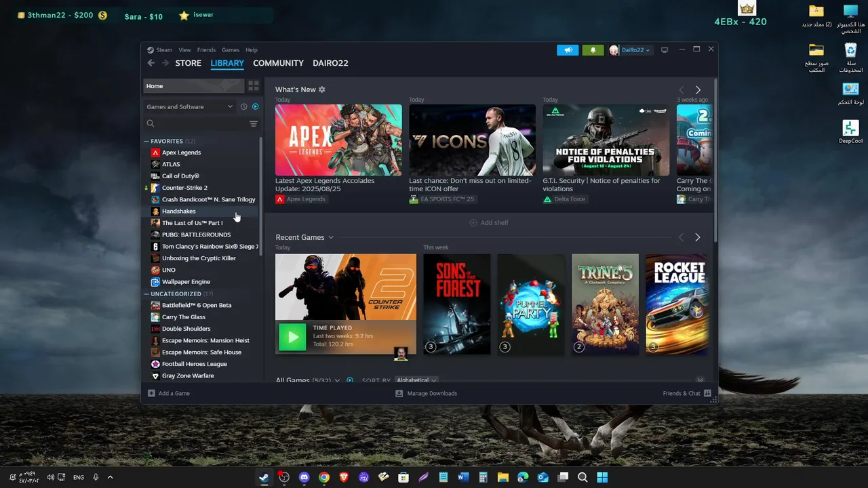The height and width of the screenshot is (488, 868).
Task: Open Rocket League game cover
Action: (677, 304)
